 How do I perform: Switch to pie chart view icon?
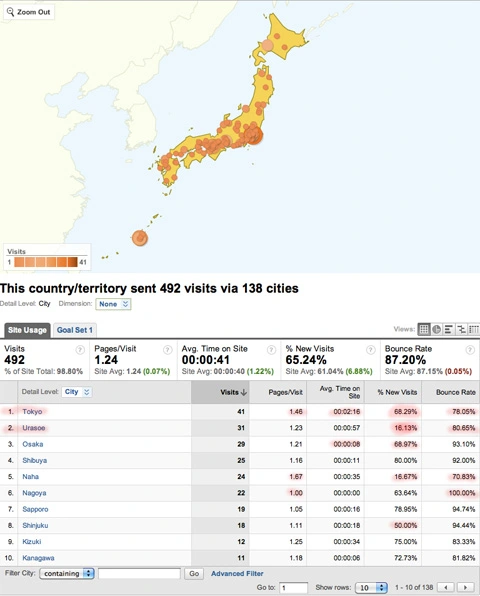(437, 329)
